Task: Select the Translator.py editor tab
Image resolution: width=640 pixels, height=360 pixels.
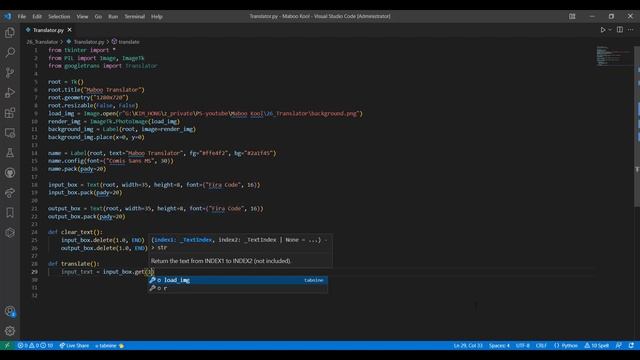Action: click(49, 30)
